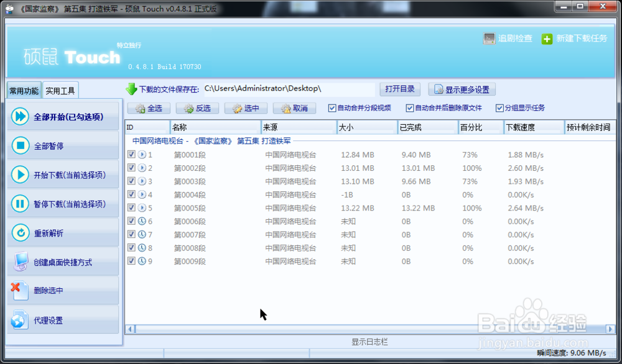The width and height of the screenshot is (622, 364).
Task: Uncheck the checkbox for 第0008段
Action: pos(131,247)
